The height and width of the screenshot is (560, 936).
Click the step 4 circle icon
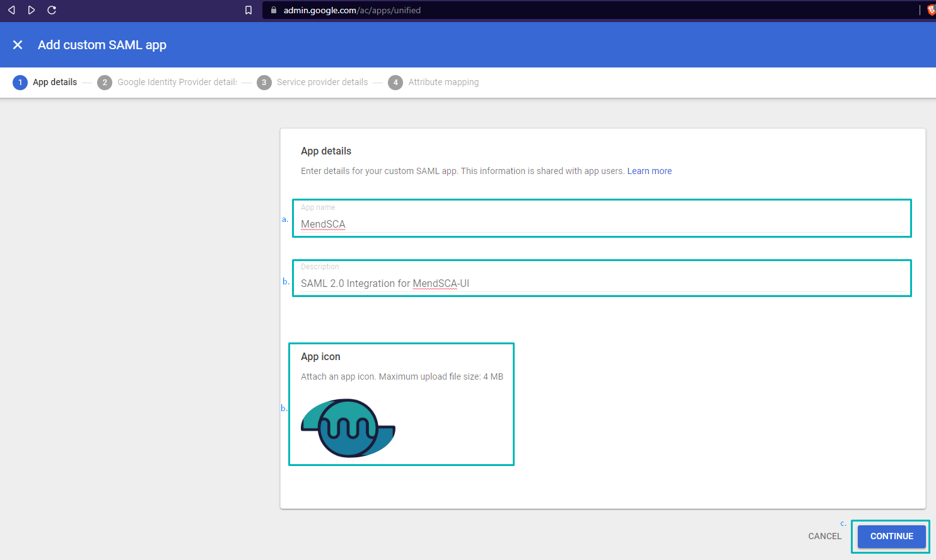(395, 83)
